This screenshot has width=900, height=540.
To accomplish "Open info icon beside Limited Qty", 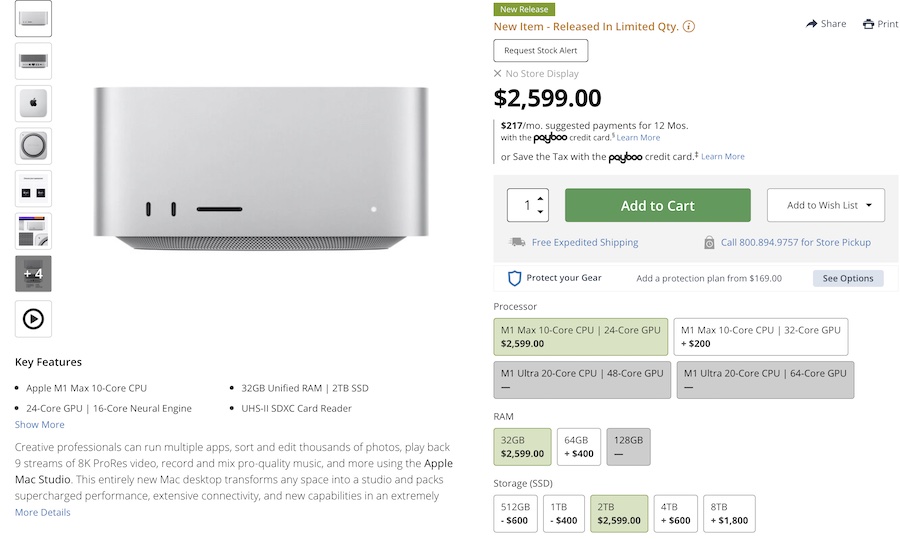I will click(689, 27).
